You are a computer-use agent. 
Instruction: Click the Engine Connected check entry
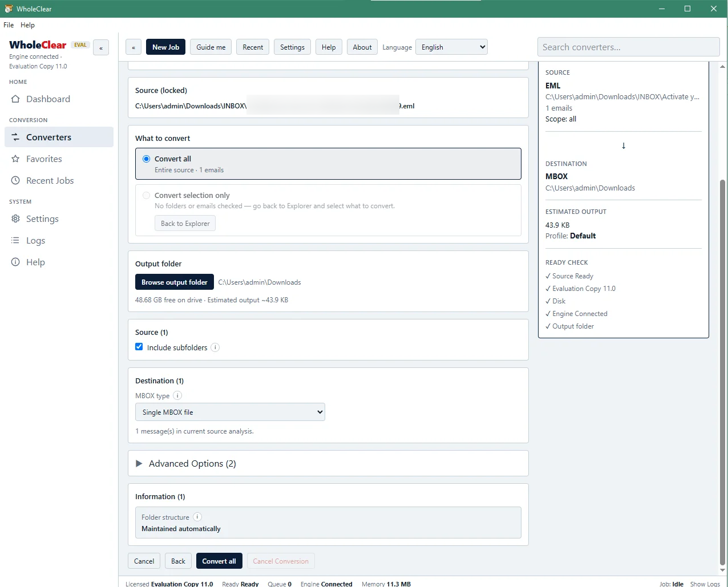576,314
